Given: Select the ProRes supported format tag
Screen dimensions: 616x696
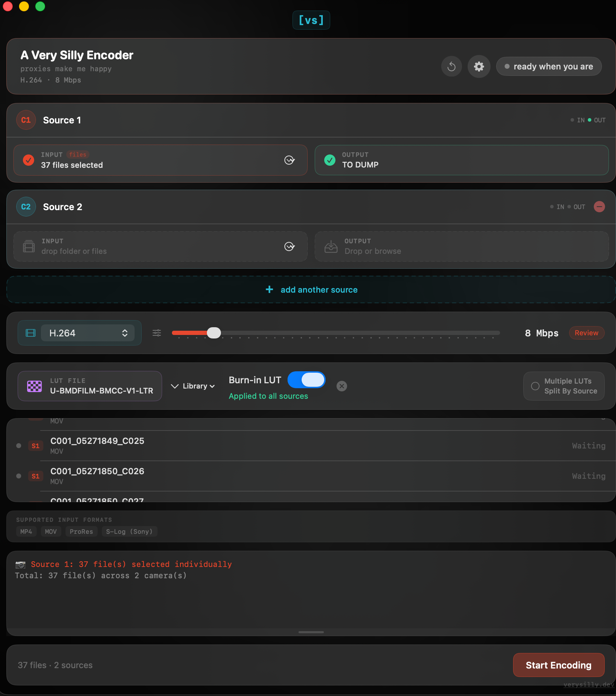Looking at the screenshot, I should coord(81,531).
